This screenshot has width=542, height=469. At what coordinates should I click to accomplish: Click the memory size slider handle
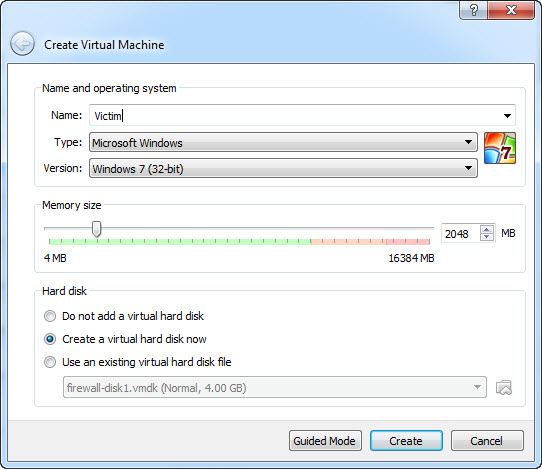click(97, 229)
